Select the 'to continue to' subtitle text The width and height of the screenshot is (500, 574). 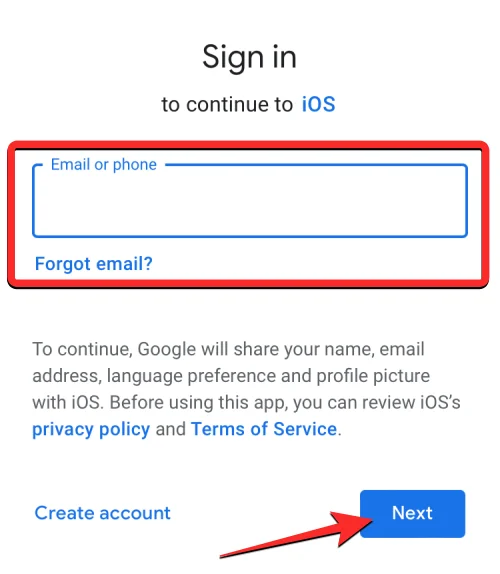click(227, 105)
